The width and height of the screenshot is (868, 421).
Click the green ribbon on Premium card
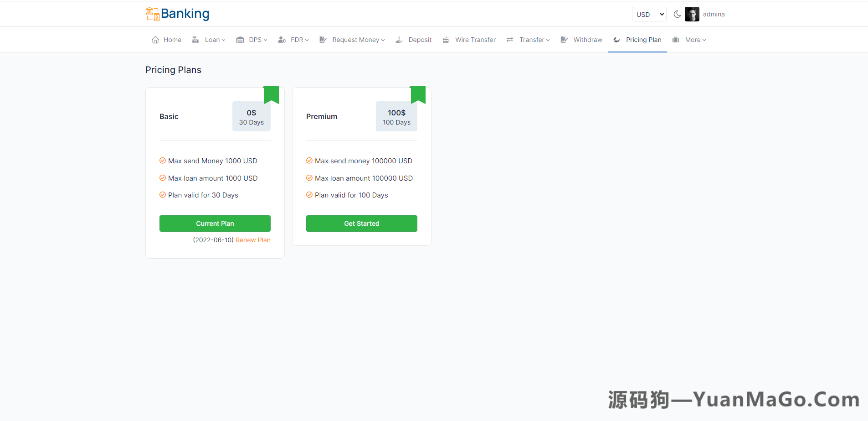click(x=418, y=94)
